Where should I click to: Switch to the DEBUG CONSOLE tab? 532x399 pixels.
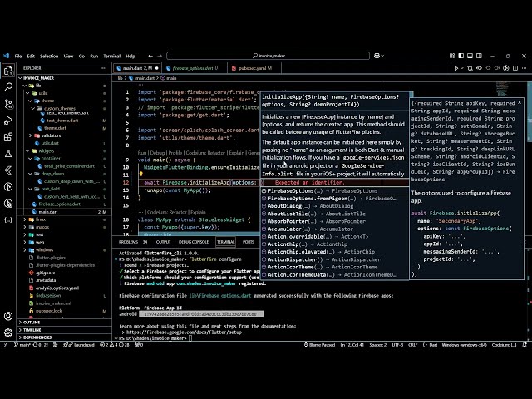pos(194,242)
